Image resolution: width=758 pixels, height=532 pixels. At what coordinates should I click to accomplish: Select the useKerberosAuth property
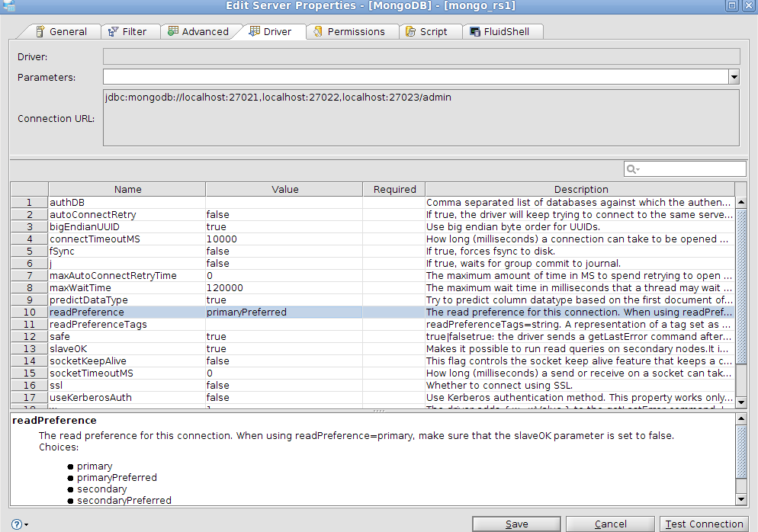[91, 398]
